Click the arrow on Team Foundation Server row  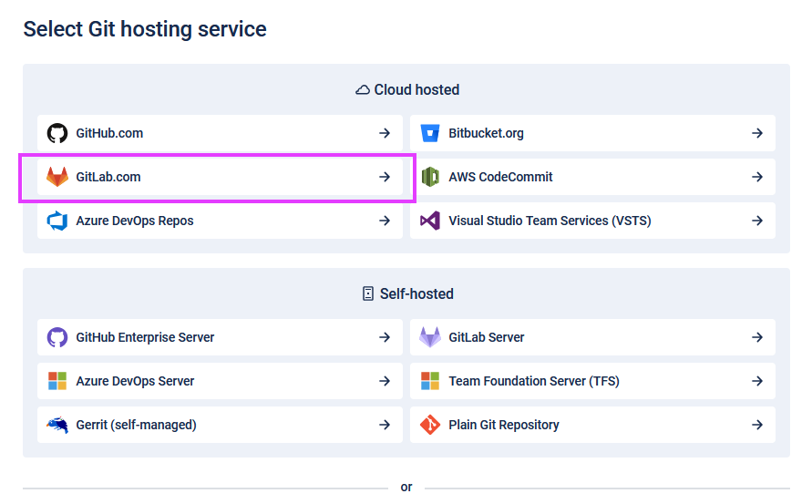tap(757, 381)
